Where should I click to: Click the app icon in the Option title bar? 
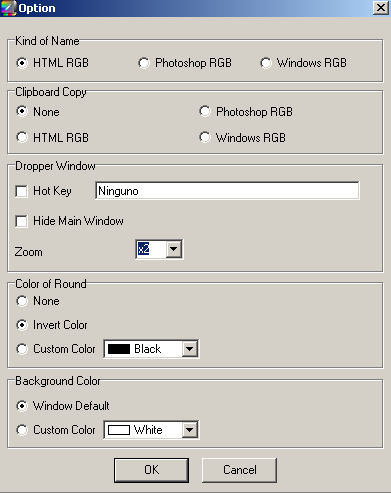click(x=8, y=8)
